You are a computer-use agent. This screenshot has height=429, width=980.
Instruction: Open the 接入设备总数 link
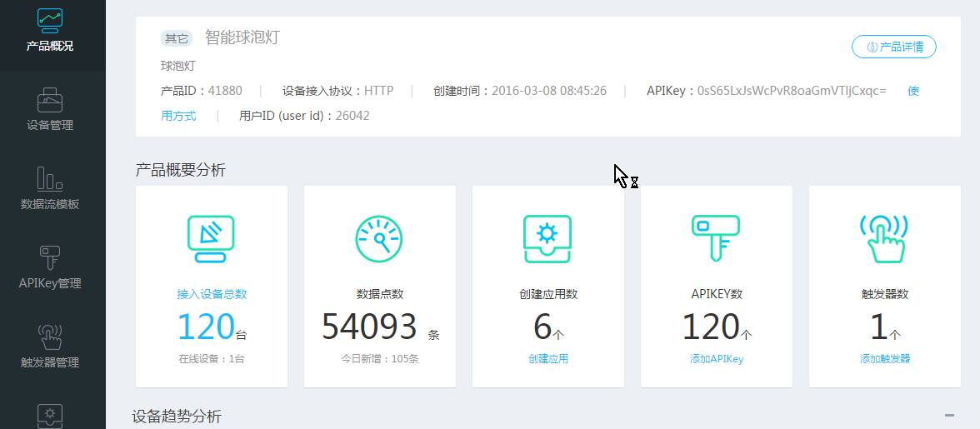(x=212, y=294)
